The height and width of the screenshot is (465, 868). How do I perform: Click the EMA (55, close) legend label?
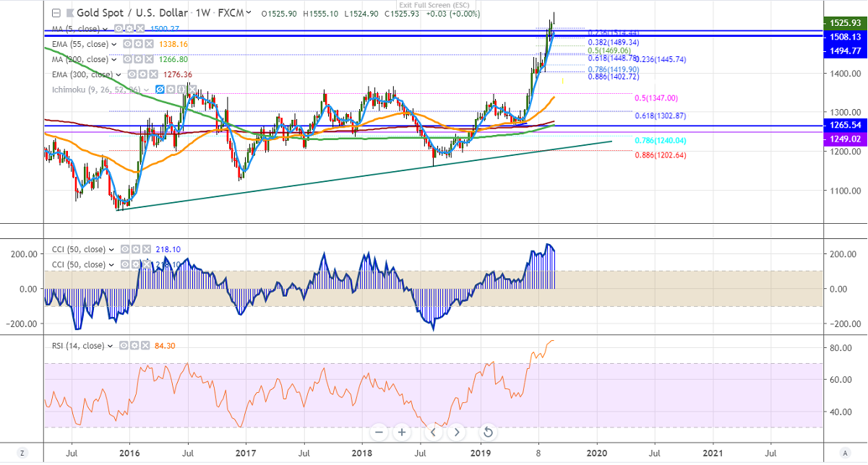(x=80, y=44)
